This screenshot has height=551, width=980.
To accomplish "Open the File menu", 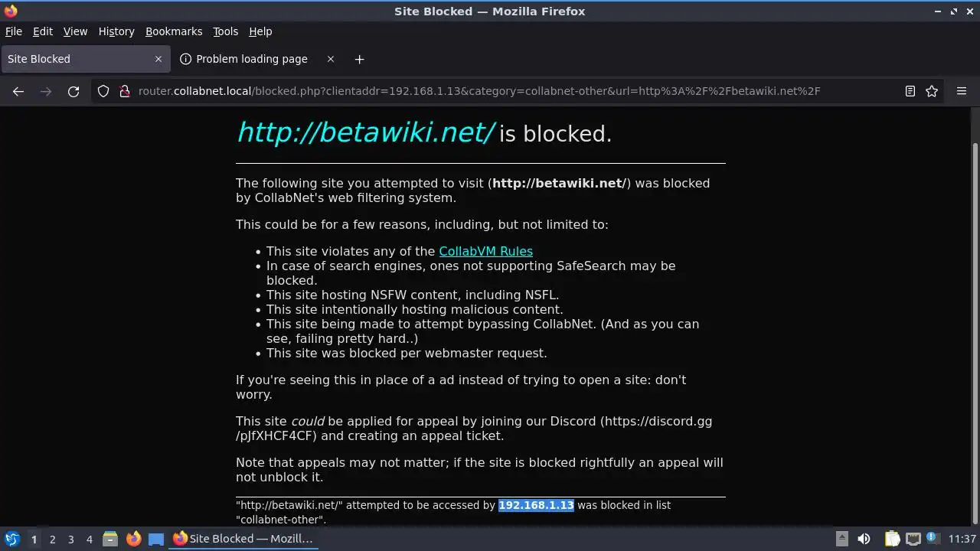I will pos(14,31).
